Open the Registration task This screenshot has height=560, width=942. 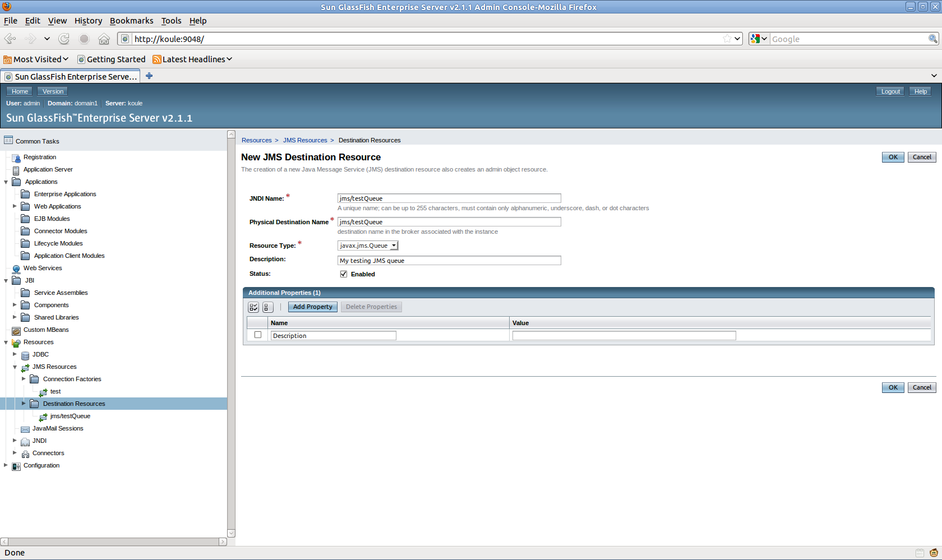click(39, 157)
